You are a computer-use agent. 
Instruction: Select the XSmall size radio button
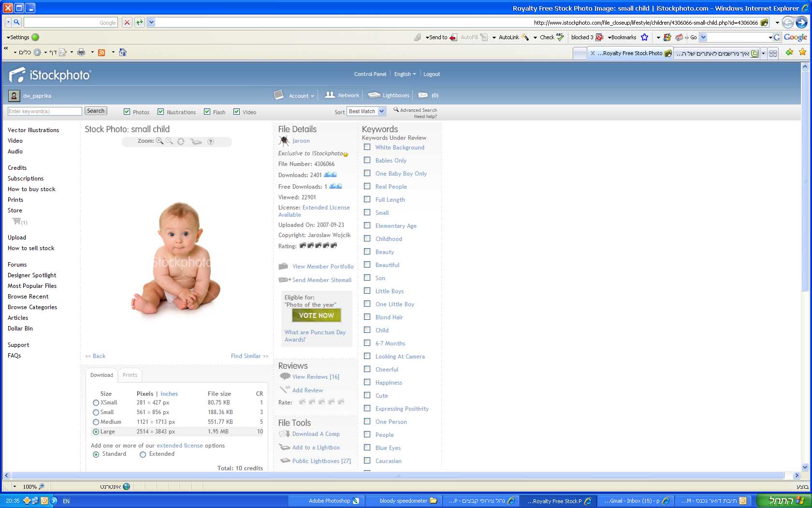click(96, 403)
